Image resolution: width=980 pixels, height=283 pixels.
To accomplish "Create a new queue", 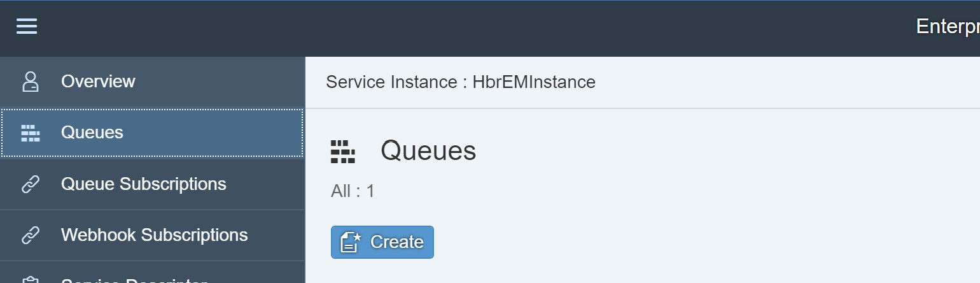I will (x=382, y=242).
